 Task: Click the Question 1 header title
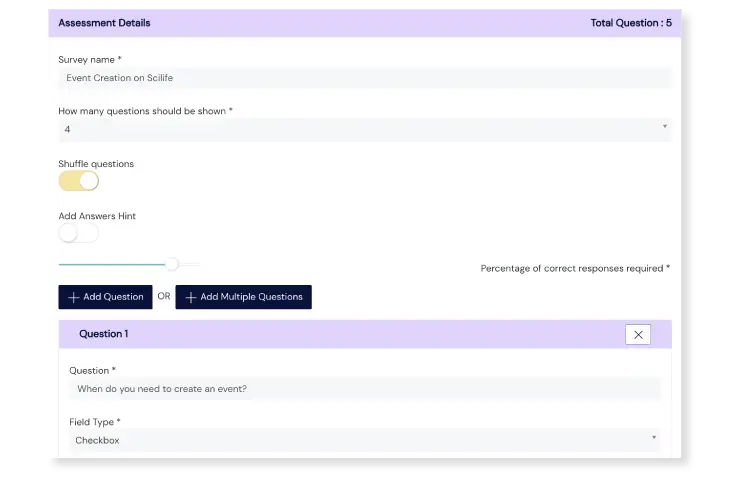103,334
